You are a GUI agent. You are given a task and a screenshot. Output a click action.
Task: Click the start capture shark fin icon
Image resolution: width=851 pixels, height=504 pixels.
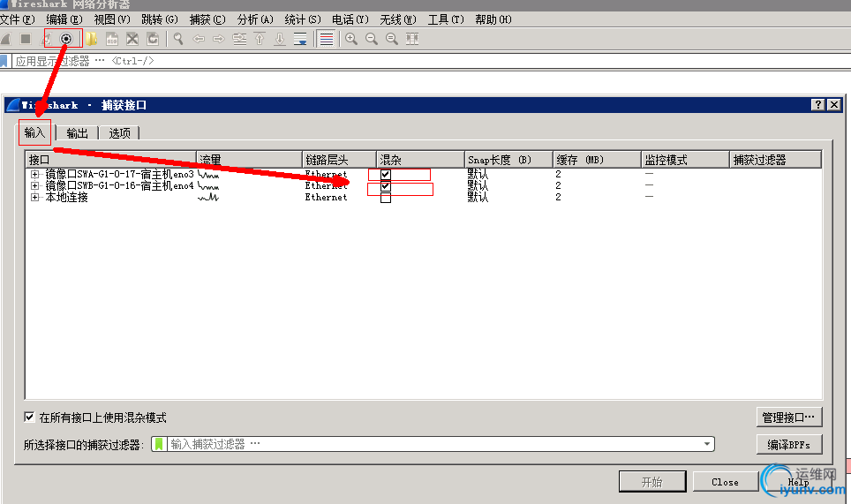pos(5,39)
